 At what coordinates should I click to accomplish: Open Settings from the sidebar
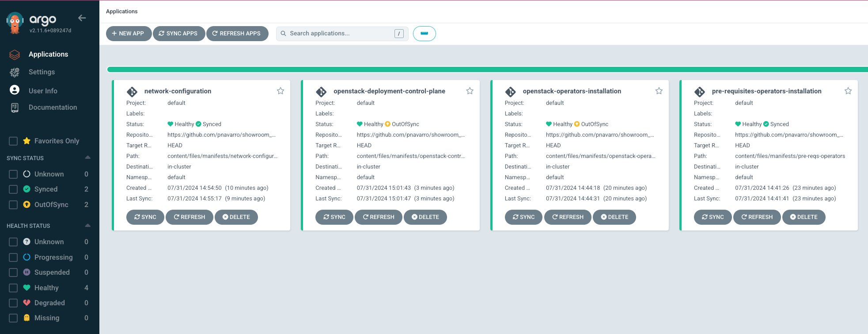click(x=42, y=72)
